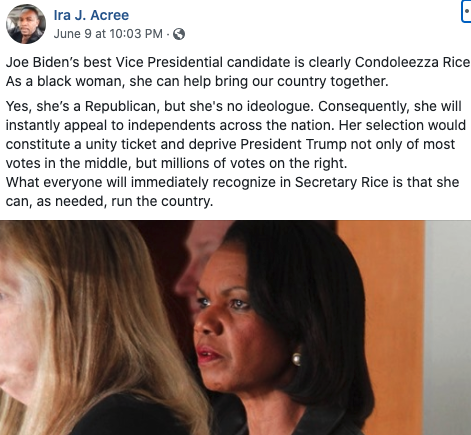Image resolution: width=471 pixels, height=435 pixels.
Task: Open the Ira J. Acree profile link
Action: coord(91,15)
